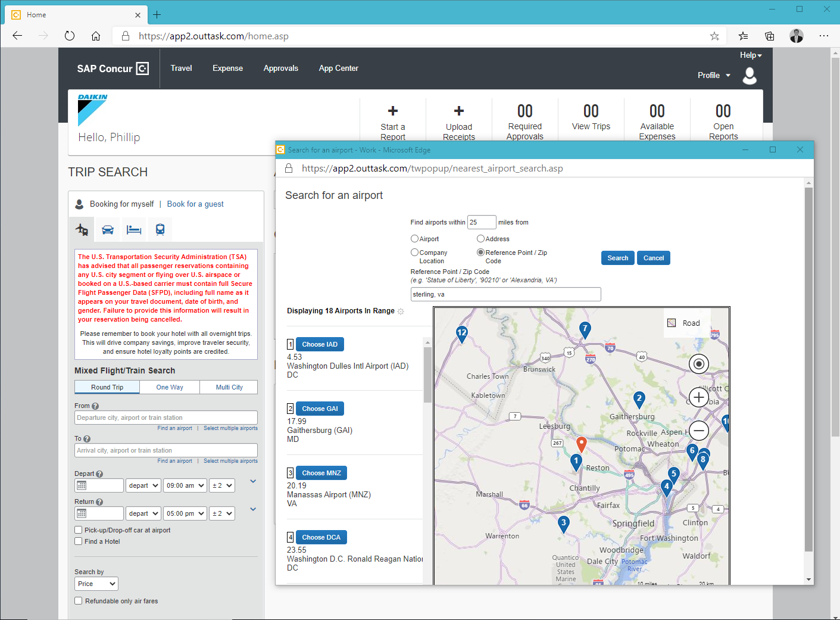This screenshot has width=840, height=620.
Task: Check Refundable only air fares
Action: (x=79, y=601)
